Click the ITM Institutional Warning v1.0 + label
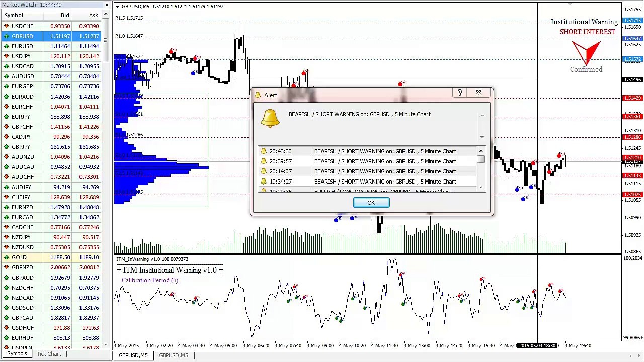Viewport: 644px width, 362px height. coord(170,270)
